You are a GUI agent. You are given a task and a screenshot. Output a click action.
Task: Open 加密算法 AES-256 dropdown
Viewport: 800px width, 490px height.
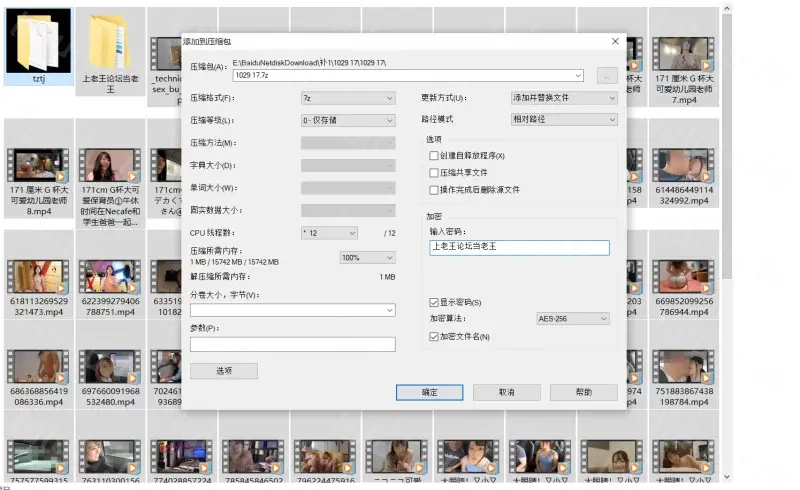click(x=572, y=319)
